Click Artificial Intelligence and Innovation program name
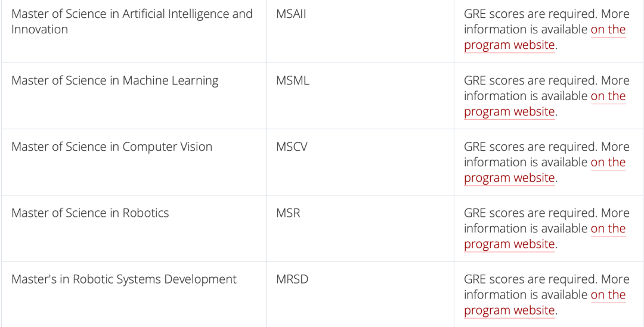This screenshot has width=644, height=327. point(132,22)
